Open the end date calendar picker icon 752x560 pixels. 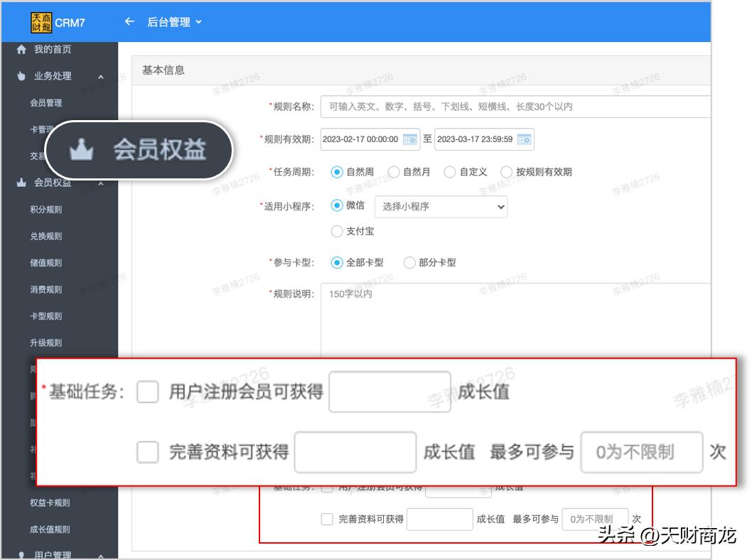coord(524,139)
